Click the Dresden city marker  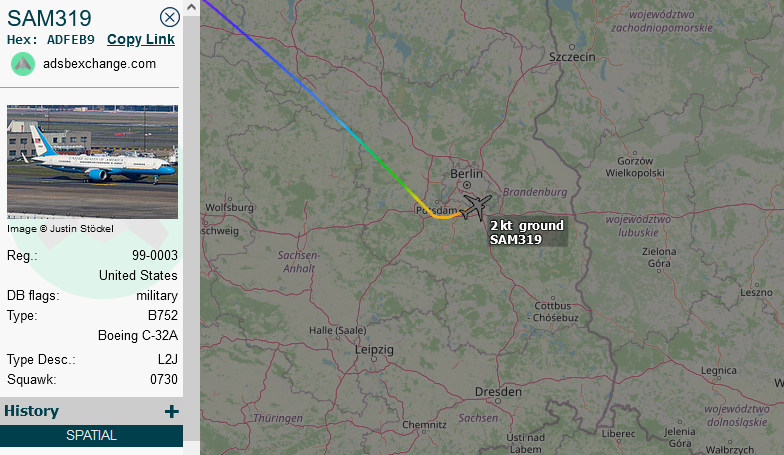[x=498, y=401]
